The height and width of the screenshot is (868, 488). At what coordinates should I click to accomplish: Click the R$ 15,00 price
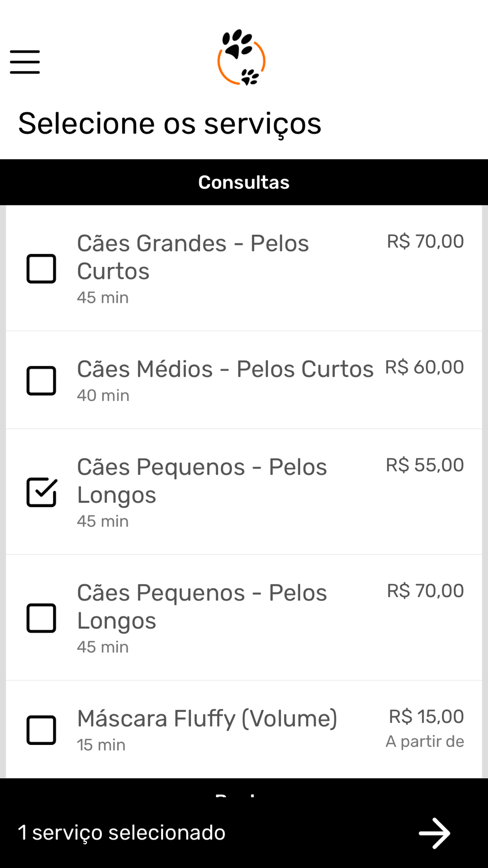[x=426, y=717]
